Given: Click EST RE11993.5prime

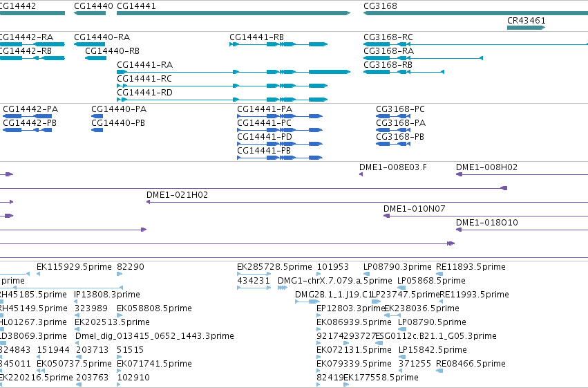Looking at the screenshot, I should 474,295.
